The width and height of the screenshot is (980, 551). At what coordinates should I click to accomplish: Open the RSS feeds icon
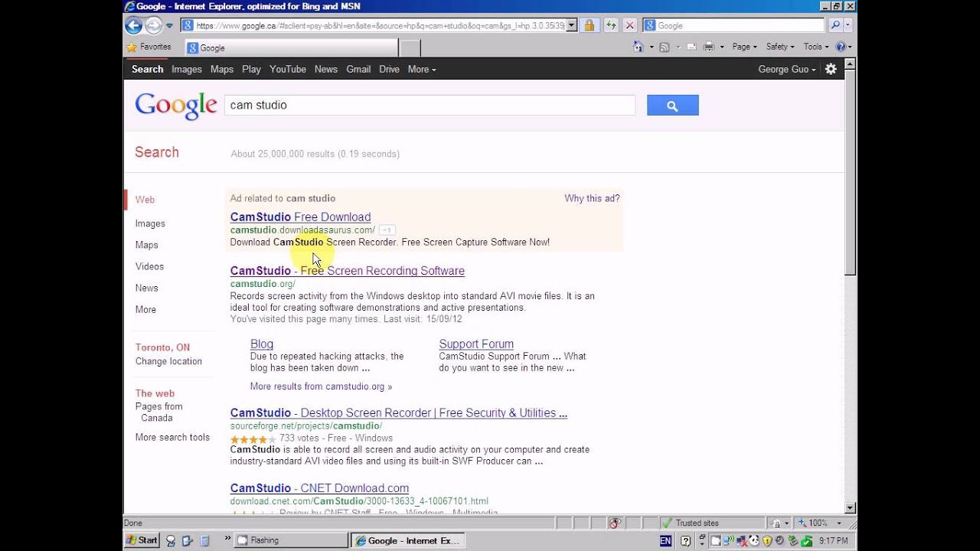[665, 47]
